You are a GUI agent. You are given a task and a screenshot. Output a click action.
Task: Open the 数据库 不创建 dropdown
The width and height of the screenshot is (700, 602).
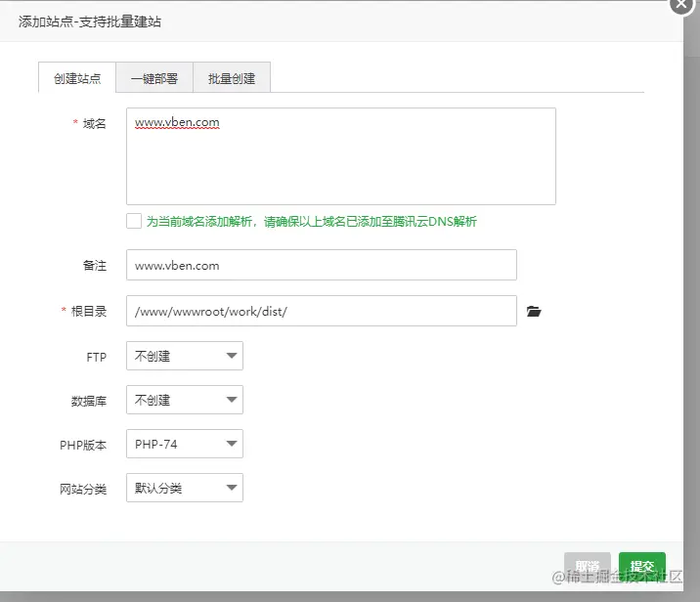pyautogui.click(x=185, y=400)
